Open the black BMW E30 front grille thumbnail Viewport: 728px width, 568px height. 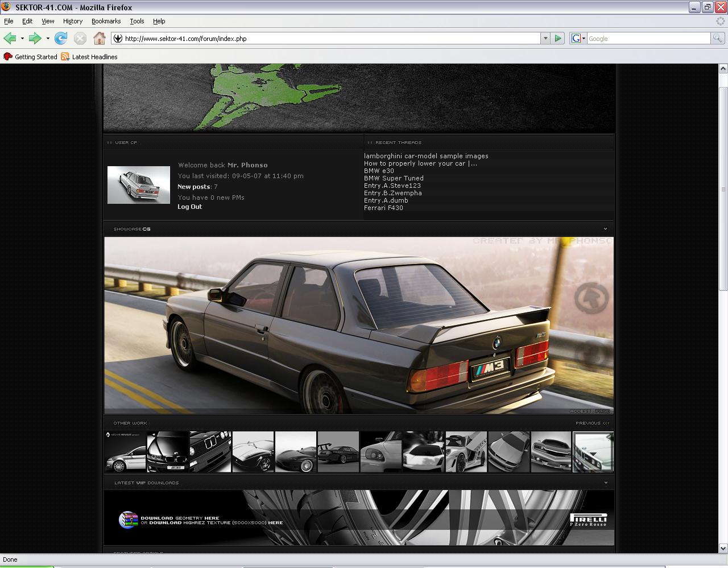[x=210, y=452]
